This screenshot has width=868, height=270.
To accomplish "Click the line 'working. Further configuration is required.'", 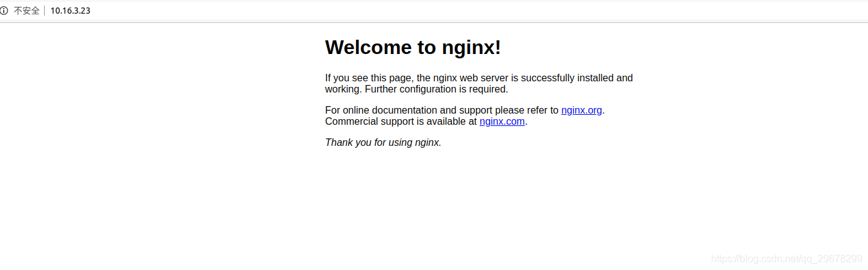I will [416, 89].
